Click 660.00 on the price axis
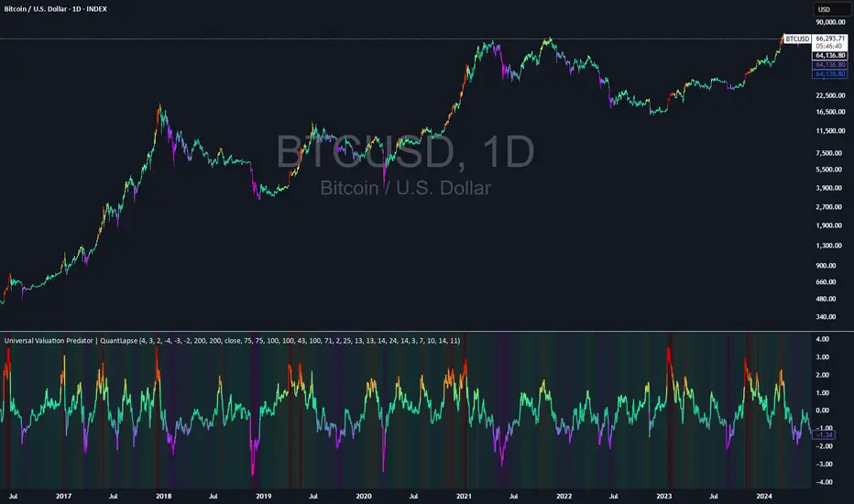 (x=826, y=282)
